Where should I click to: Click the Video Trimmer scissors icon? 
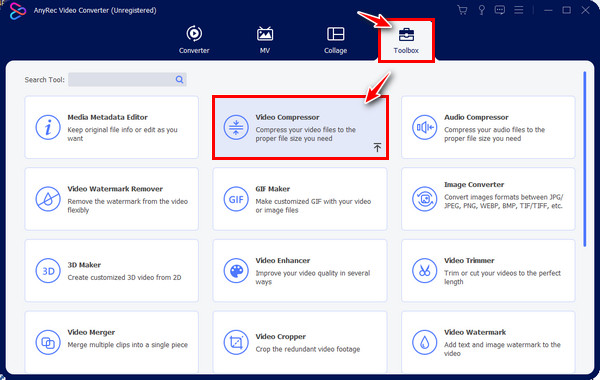424,271
